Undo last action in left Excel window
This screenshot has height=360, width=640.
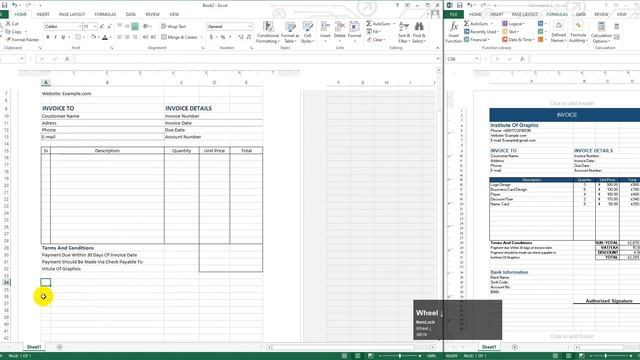coord(15,5)
